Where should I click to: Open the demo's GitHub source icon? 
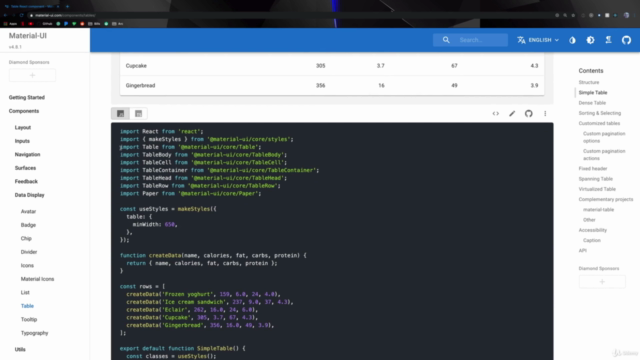tap(529, 113)
